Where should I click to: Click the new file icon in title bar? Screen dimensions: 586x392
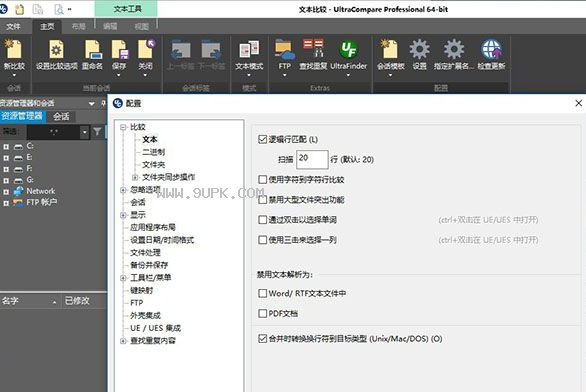click(x=19, y=9)
